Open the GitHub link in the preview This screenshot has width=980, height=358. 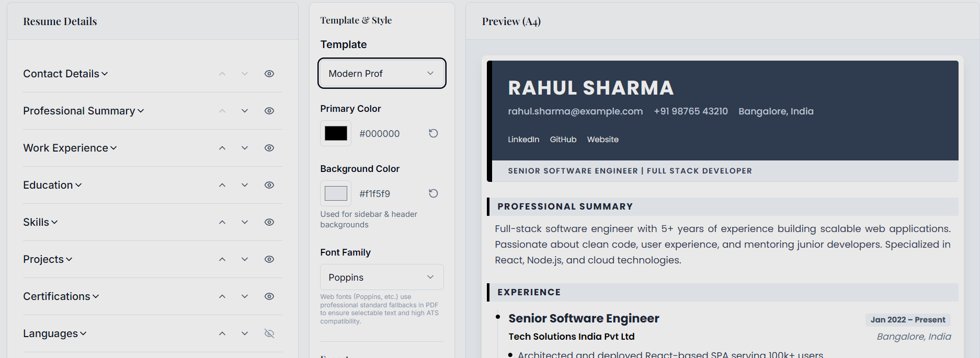click(x=563, y=139)
